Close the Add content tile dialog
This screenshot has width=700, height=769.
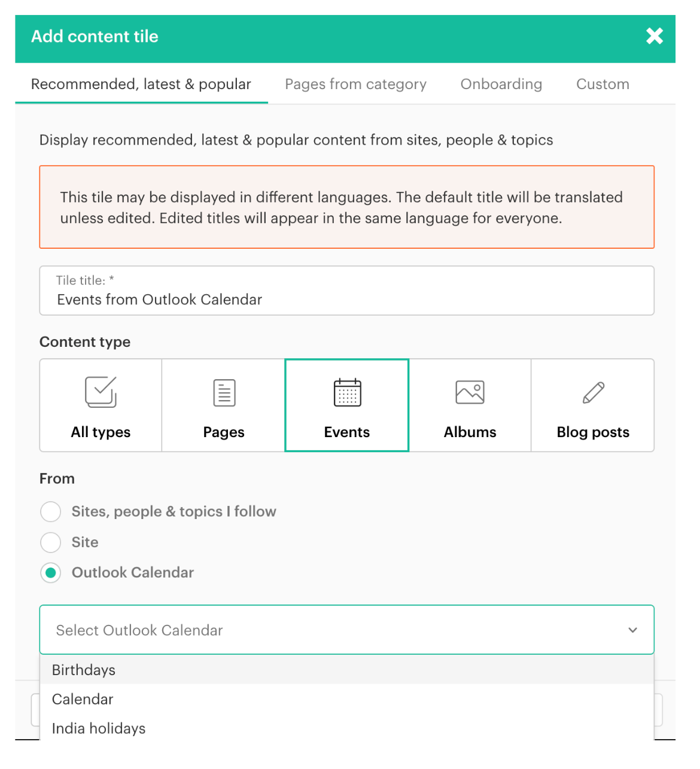654,36
